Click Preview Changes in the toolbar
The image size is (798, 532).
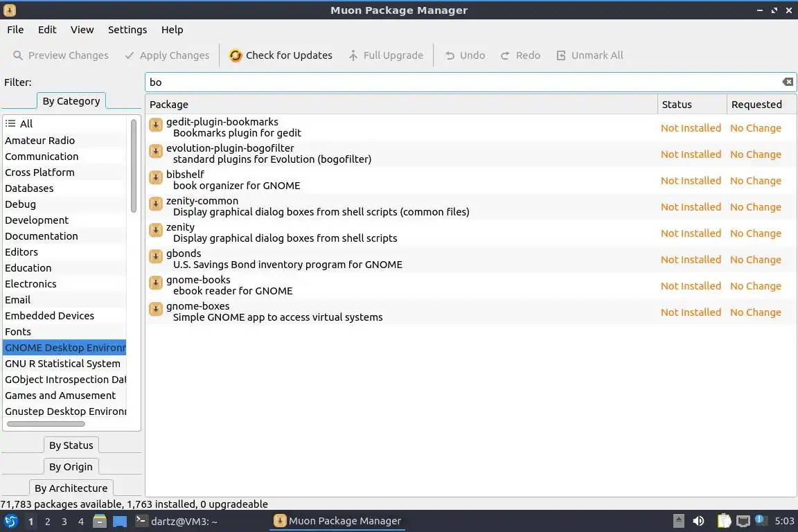(60, 55)
